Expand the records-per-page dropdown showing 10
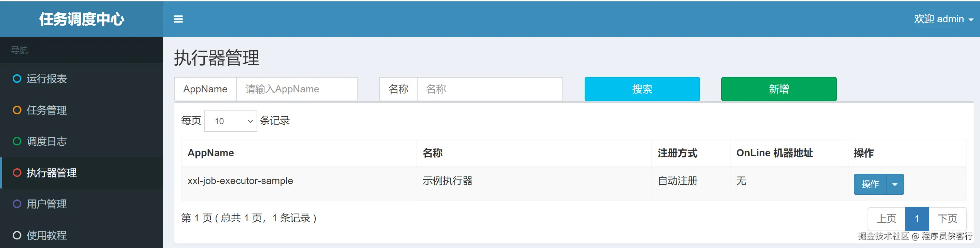The height and width of the screenshot is (248, 980). tap(231, 121)
